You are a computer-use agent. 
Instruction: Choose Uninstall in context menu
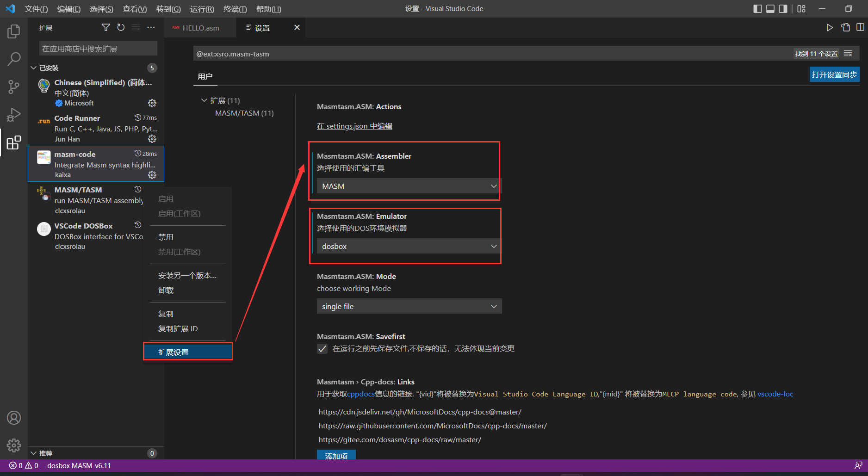[187, 290]
